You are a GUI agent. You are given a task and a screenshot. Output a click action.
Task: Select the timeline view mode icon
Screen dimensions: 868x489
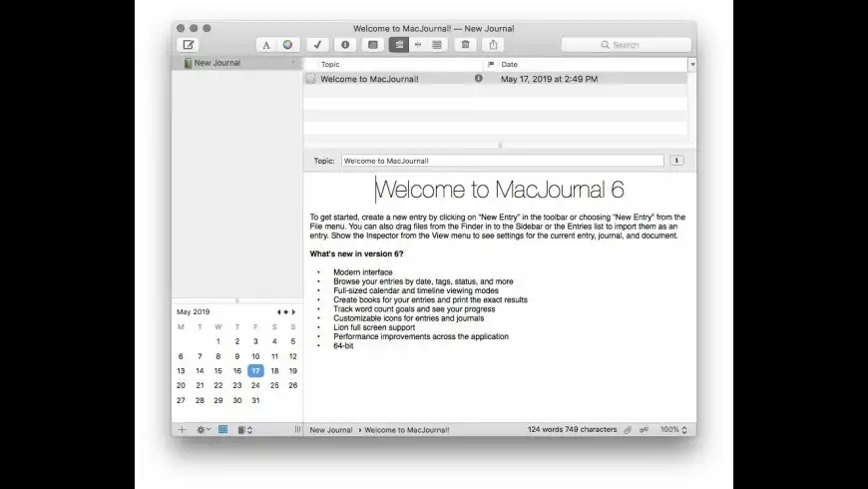[418, 45]
